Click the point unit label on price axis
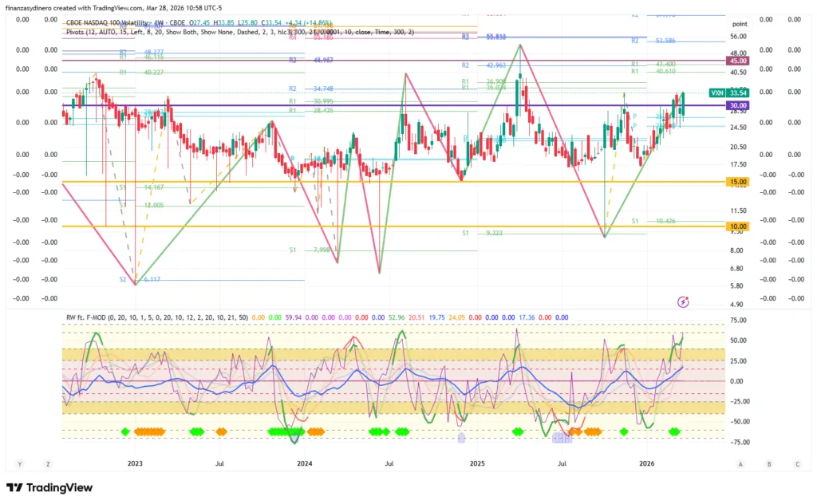Viewport: 817px width, 504px height. [737, 25]
